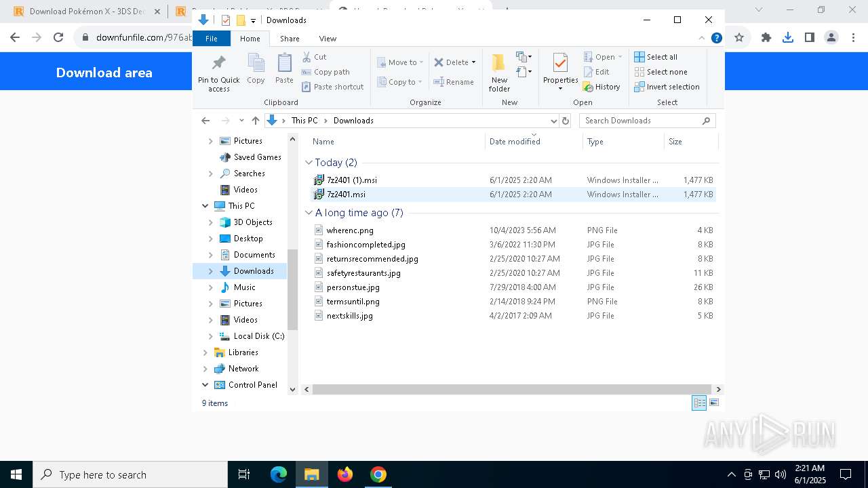Collapse This PC tree node
Viewport: 868px width, 488px height.
click(x=205, y=206)
